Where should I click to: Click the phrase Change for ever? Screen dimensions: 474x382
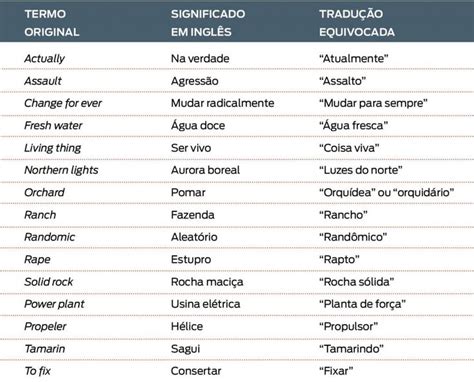click(63, 103)
